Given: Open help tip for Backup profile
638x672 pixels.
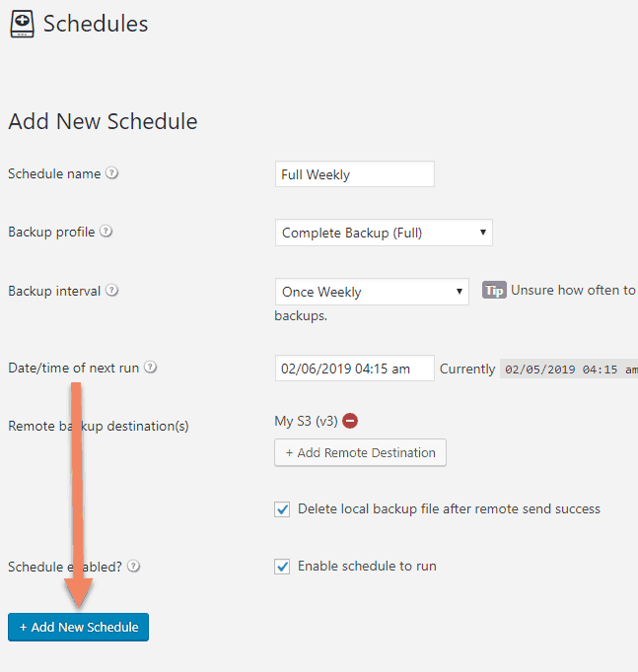Looking at the screenshot, I should coord(106,232).
